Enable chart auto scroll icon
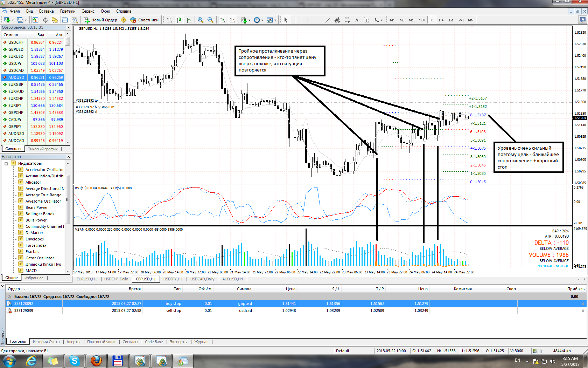Image resolution: width=588 pixels, height=368 pixels. [x=223, y=20]
